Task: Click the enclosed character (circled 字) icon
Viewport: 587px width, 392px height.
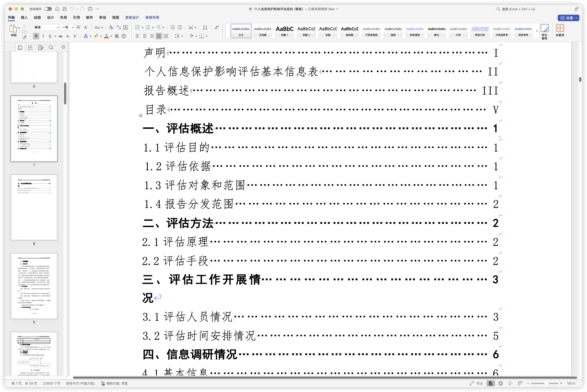Action: (x=124, y=36)
